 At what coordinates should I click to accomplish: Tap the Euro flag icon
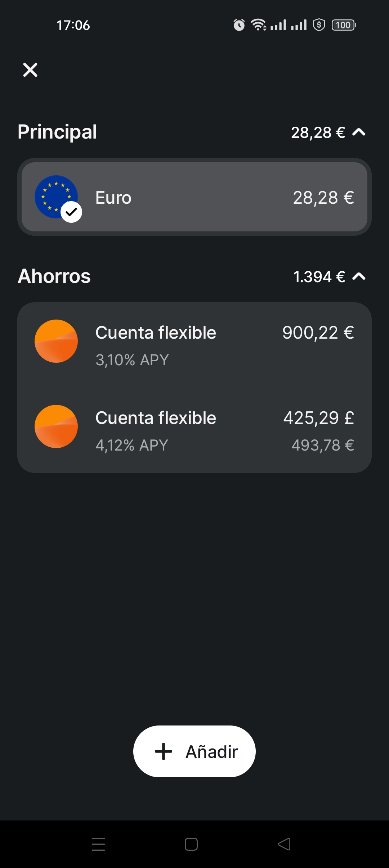coord(54,195)
